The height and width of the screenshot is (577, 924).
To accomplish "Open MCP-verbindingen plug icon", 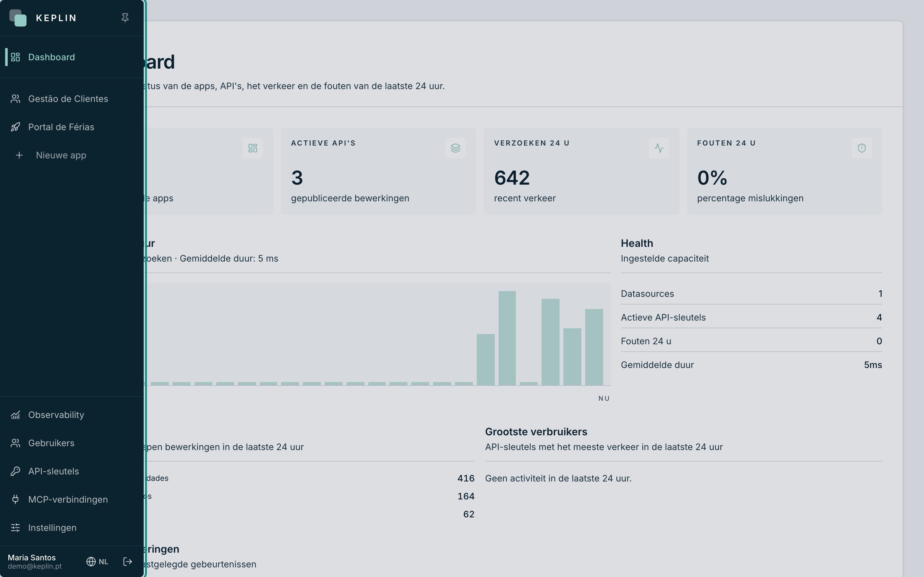I will click(x=15, y=499).
